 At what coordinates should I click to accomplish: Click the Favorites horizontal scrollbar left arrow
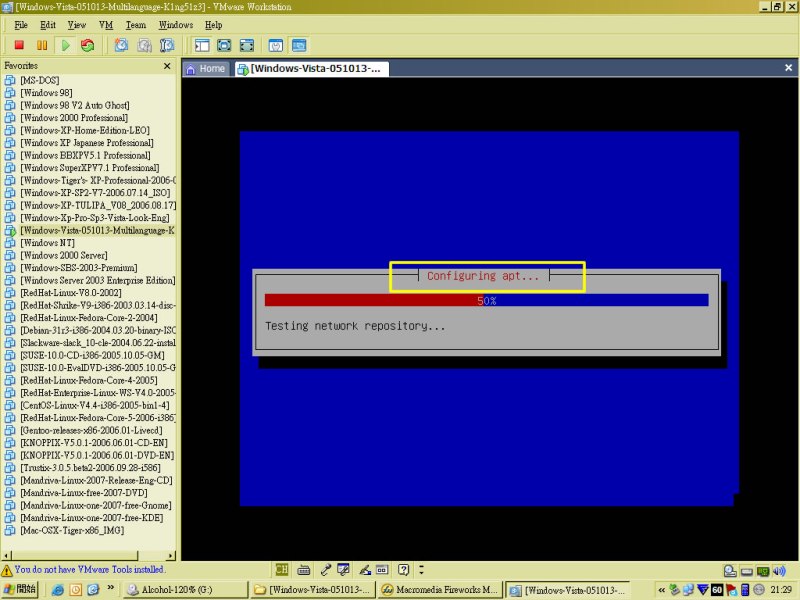pyautogui.click(x=6, y=555)
